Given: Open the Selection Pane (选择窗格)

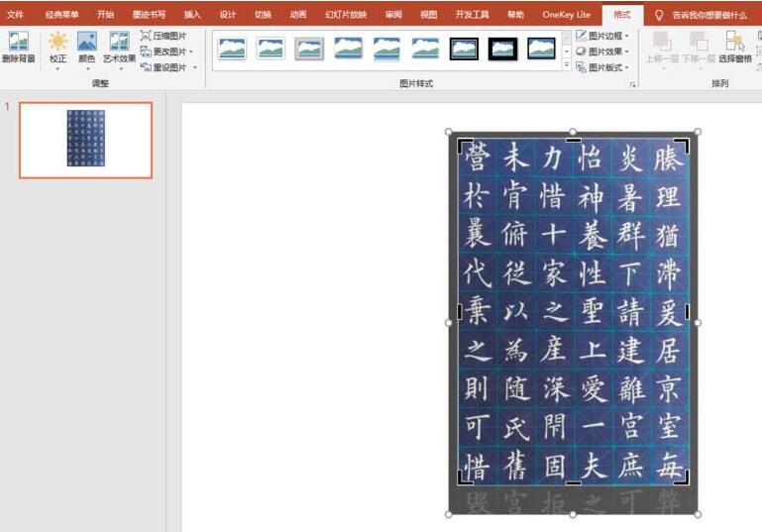Looking at the screenshot, I should coord(735,48).
